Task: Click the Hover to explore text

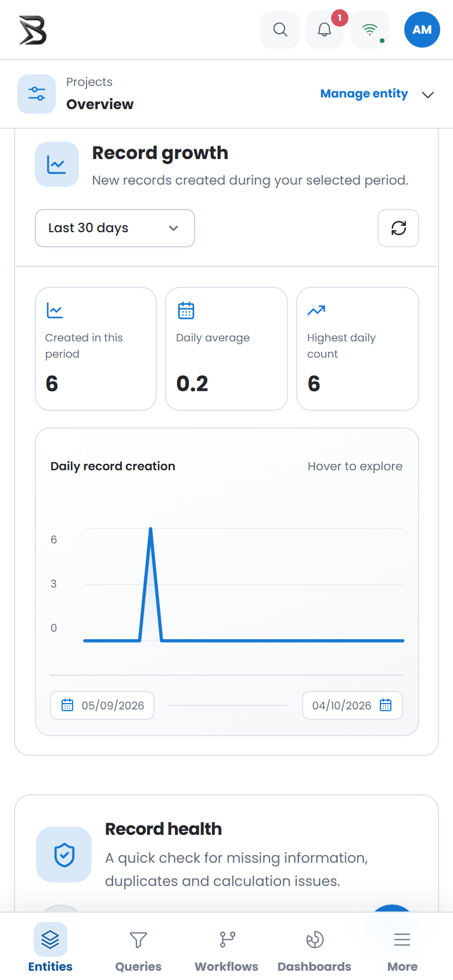Action: [x=355, y=466]
